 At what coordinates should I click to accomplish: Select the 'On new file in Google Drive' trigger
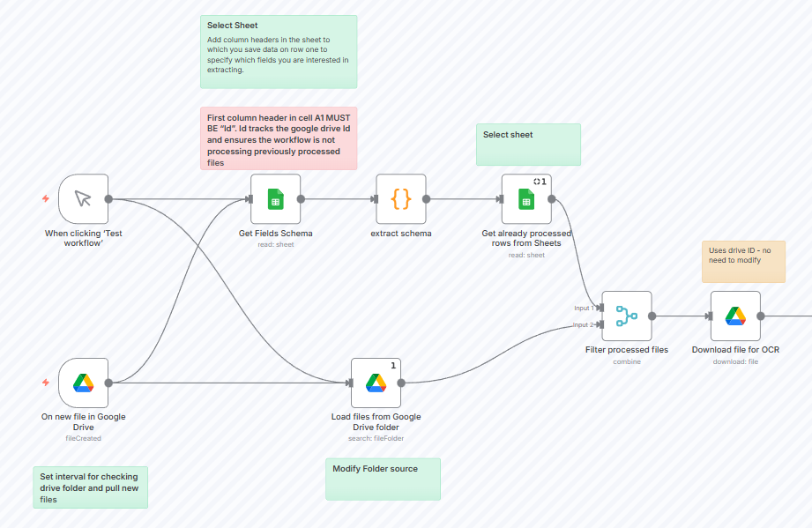(82, 383)
